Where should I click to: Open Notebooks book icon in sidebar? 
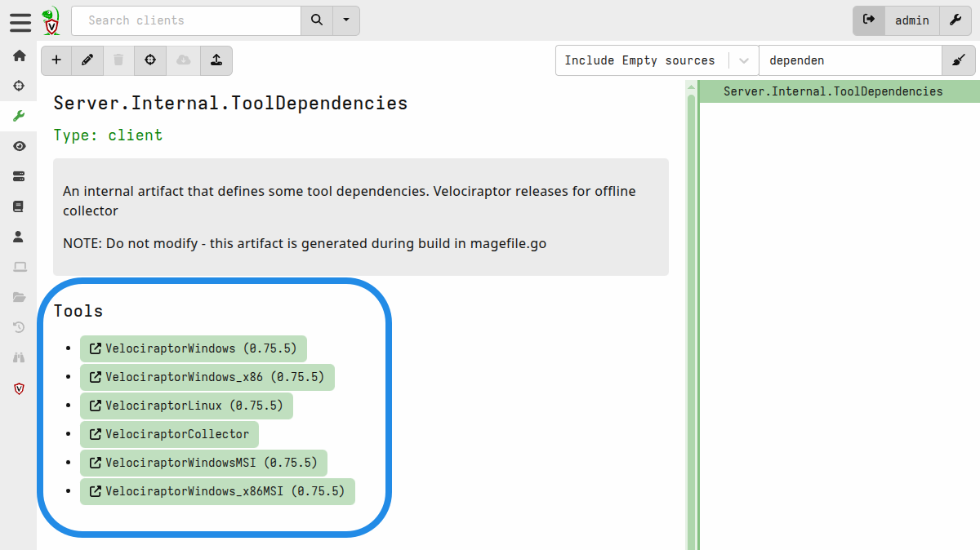pos(19,206)
